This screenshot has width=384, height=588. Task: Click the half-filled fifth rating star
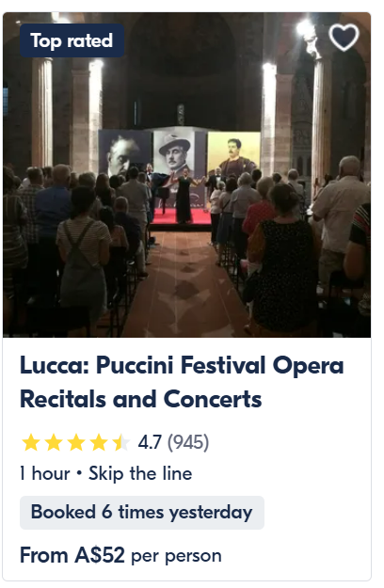tap(121, 442)
